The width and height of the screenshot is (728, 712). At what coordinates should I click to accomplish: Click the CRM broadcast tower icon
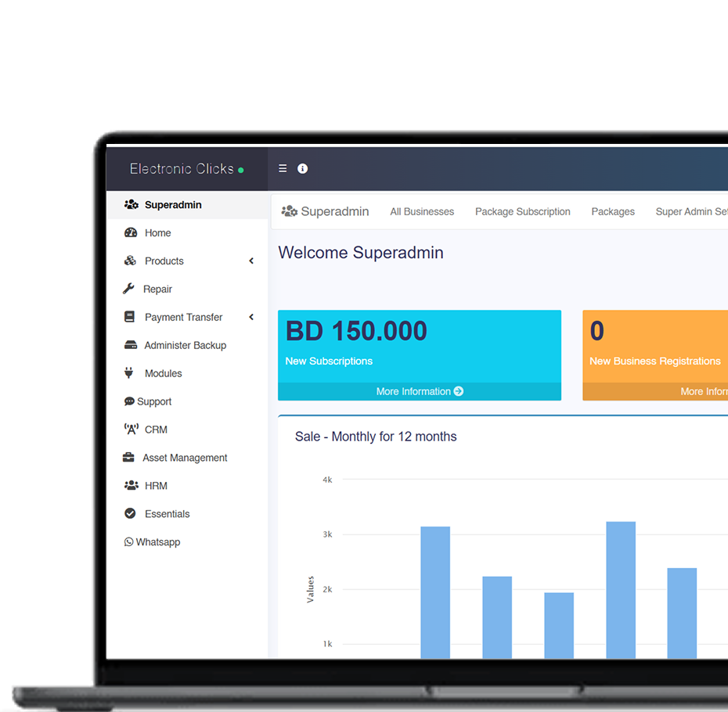pyautogui.click(x=131, y=430)
